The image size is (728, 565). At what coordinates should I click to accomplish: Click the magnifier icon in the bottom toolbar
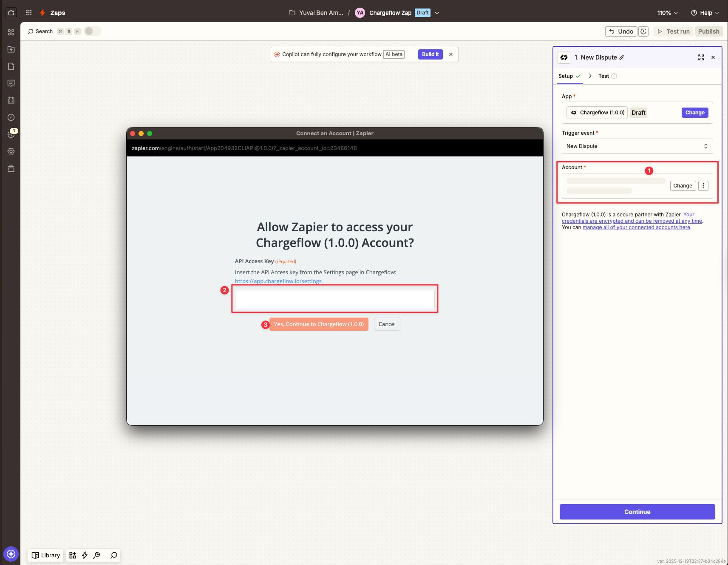point(114,555)
